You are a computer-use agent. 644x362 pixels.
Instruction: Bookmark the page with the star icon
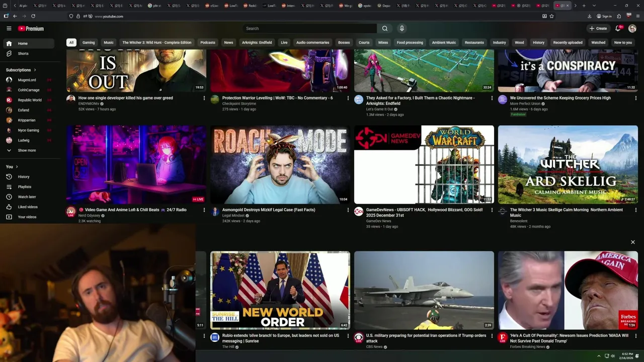(x=552, y=16)
